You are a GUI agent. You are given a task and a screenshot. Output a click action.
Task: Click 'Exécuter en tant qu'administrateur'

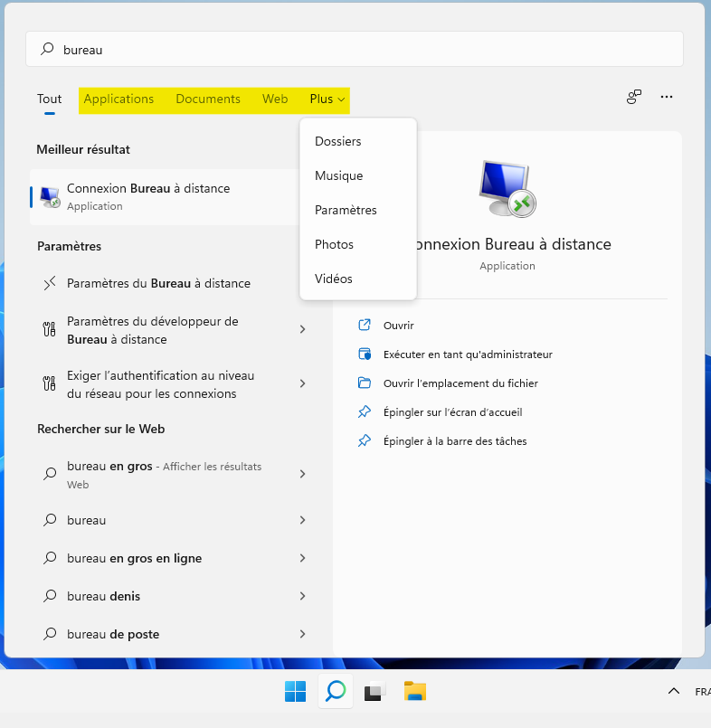click(x=468, y=355)
